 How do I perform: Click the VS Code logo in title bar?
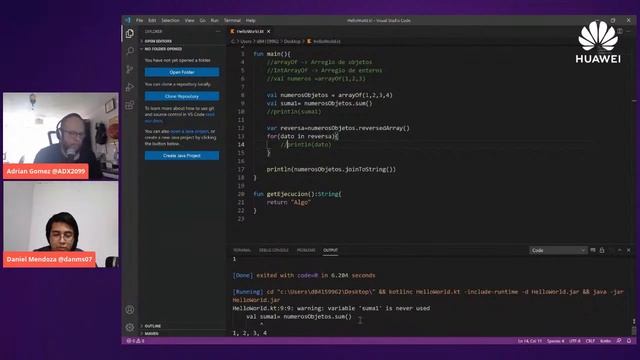[x=128, y=20]
